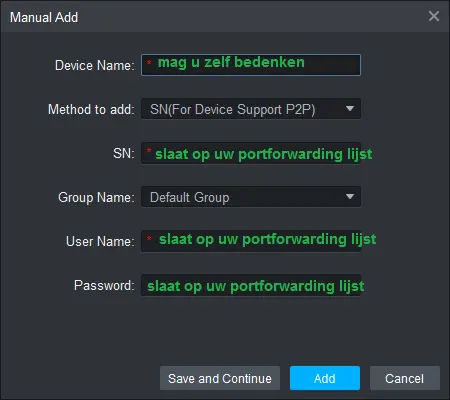The width and height of the screenshot is (450, 400).
Task: Click the SN input field
Action: tap(251, 153)
